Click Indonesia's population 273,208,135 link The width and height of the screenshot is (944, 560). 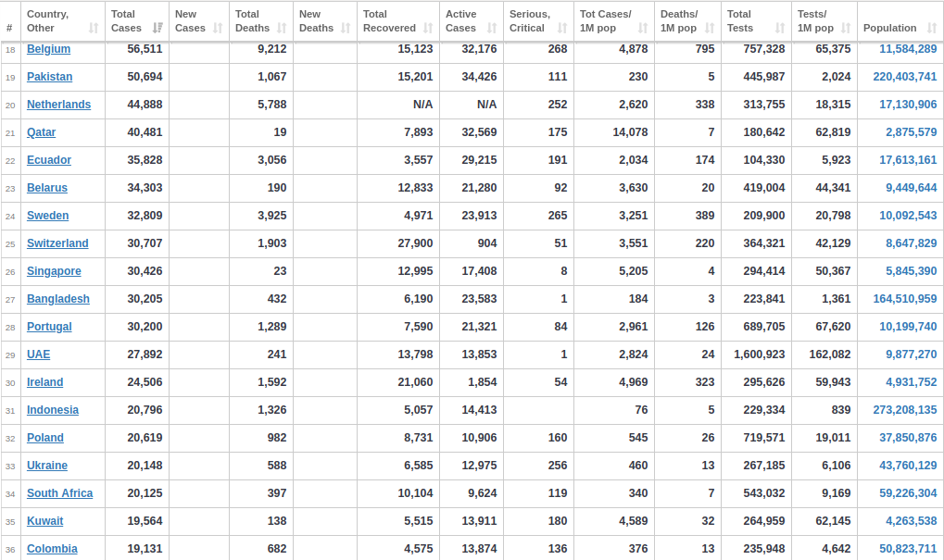tap(905, 410)
